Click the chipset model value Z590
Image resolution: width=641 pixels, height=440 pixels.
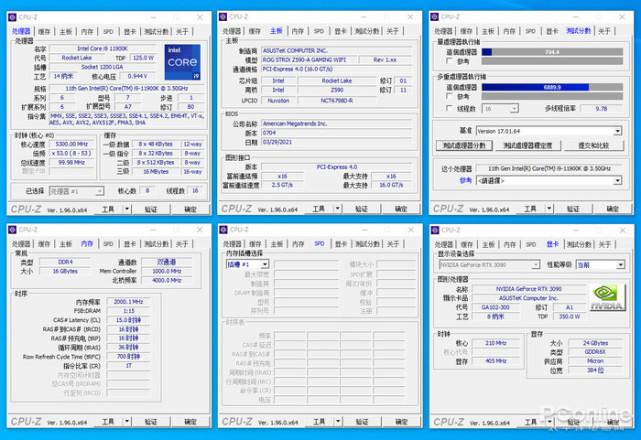coord(337,90)
